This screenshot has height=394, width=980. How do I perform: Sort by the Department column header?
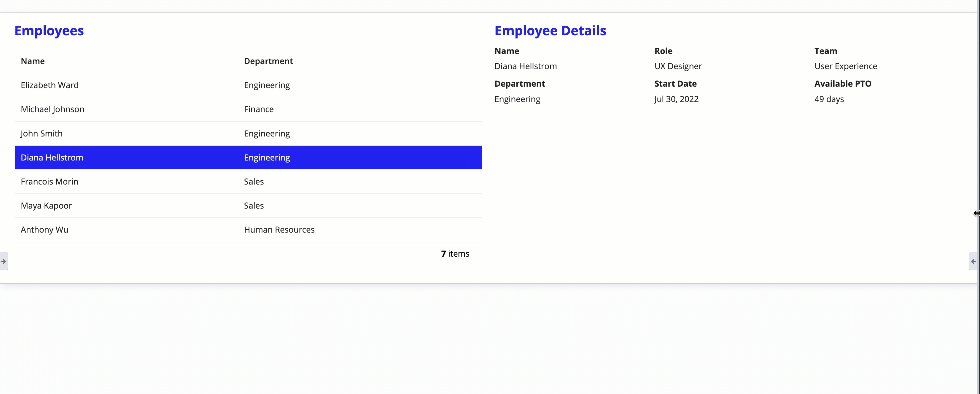pos(268,61)
